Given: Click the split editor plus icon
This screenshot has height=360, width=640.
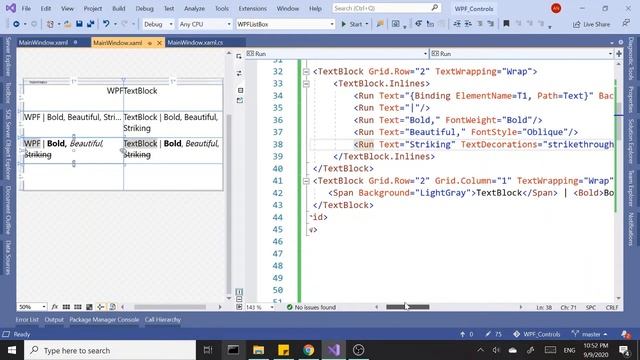Looking at the screenshot, I should [619, 54].
